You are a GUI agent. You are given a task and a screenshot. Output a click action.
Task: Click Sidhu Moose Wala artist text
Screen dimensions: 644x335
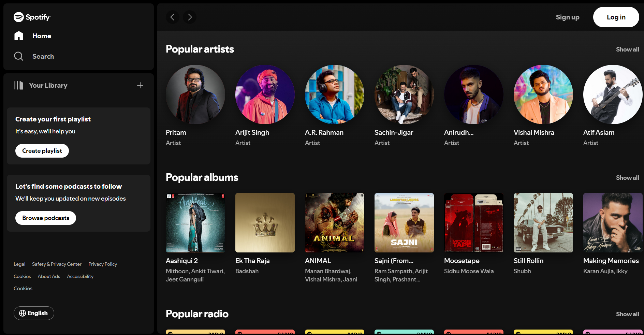[x=469, y=271]
